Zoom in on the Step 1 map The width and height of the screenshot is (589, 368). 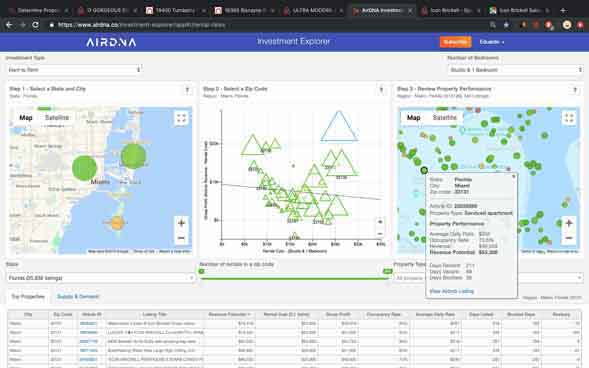click(181, 223)
